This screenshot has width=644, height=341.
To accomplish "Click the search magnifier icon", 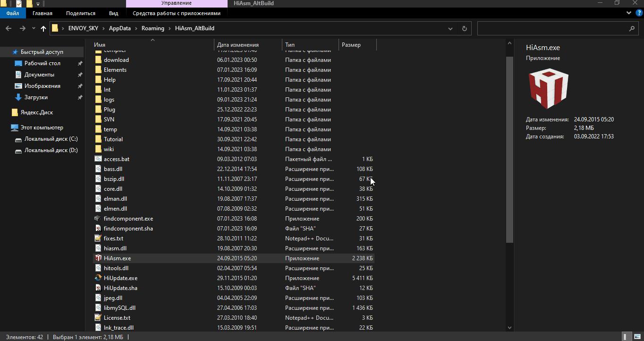I will coord(632,28).
